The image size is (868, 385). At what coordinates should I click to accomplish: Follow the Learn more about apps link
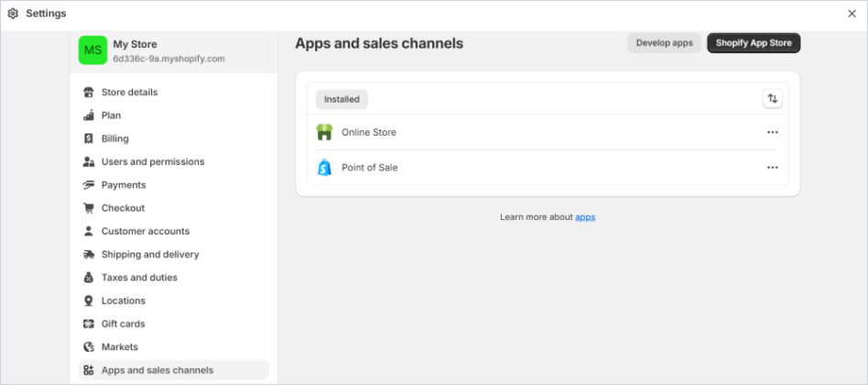[585, 217]
